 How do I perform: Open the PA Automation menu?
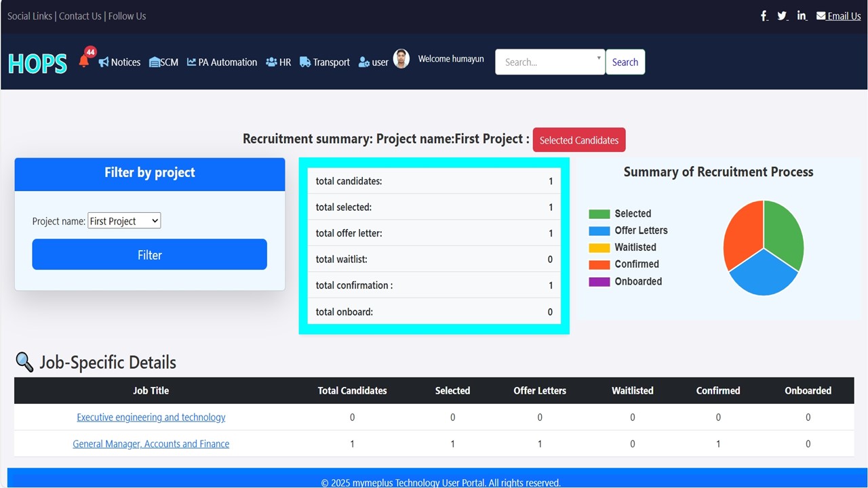point(222,62)
